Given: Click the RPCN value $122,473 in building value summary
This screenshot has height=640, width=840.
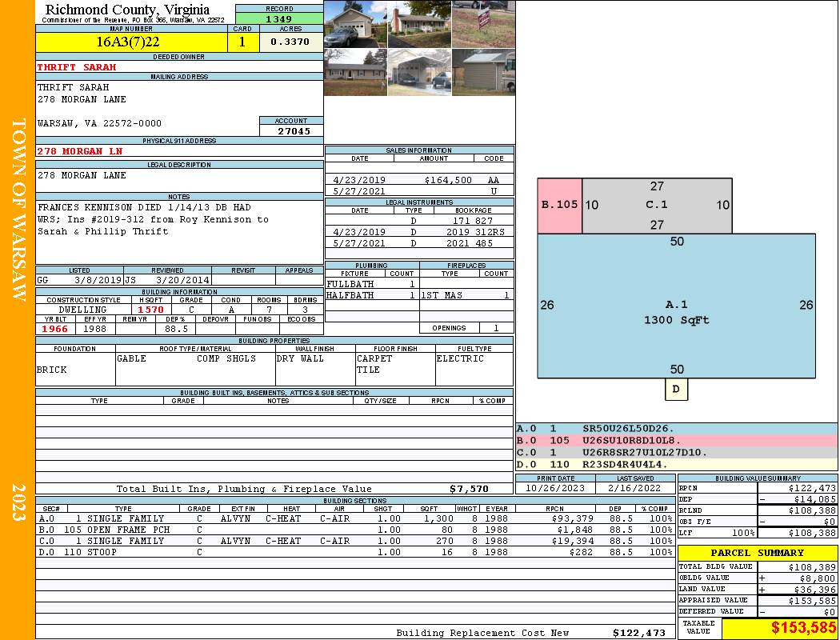Looking at the screenshot, I should (812, 489).
